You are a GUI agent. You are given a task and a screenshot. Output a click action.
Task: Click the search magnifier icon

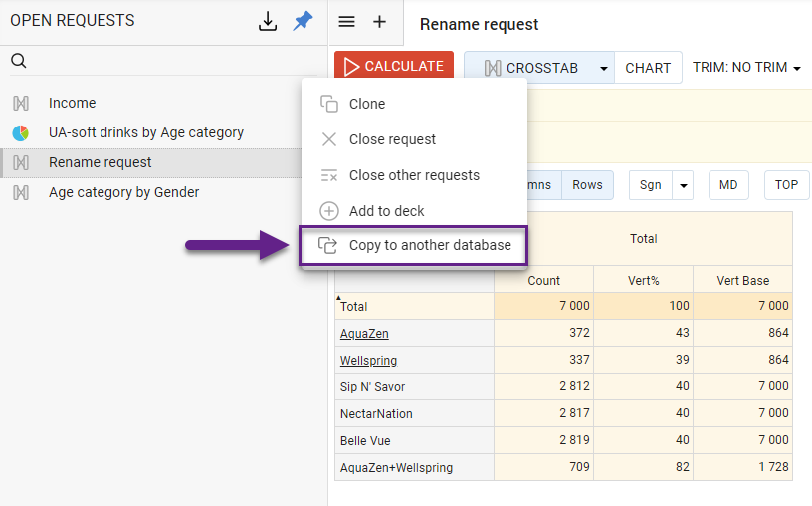(18, 62)
